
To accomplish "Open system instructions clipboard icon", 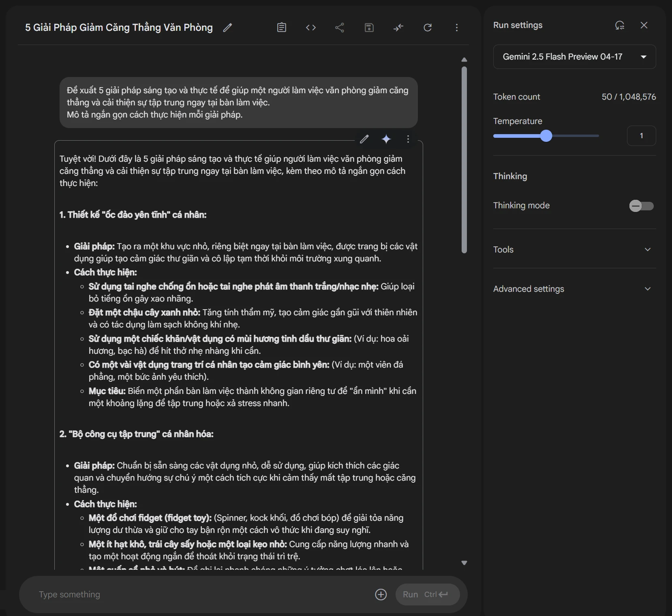I will tap(282, 28).
